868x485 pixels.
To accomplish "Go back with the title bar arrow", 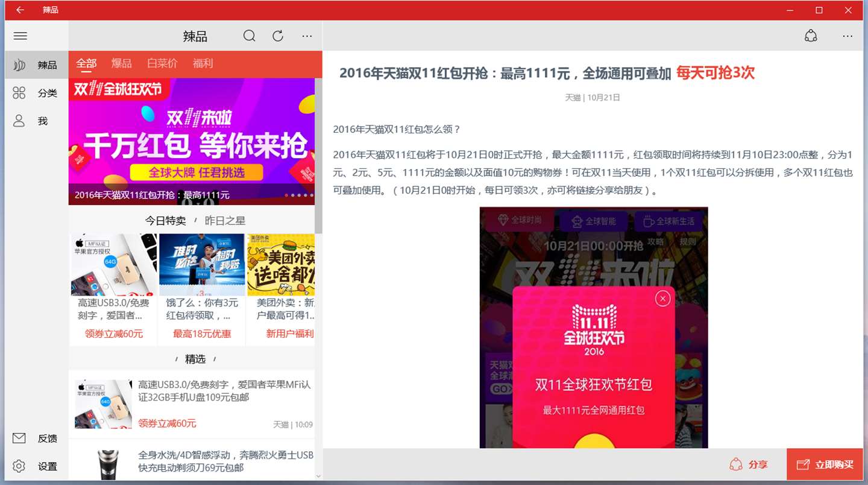I will tap(20, 10).
